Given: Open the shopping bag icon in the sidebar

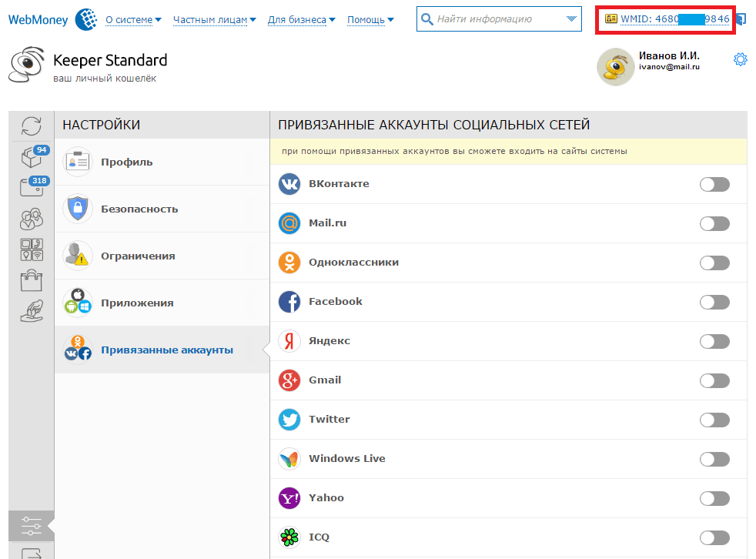Looking at the screenshot, I should click(32, 280).
